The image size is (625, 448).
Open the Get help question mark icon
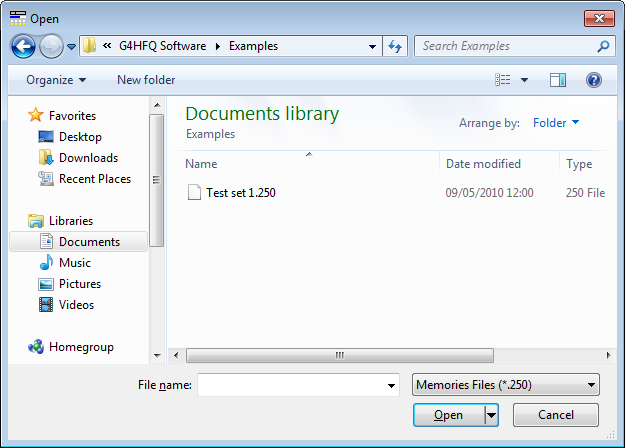[x=593, y=80]
